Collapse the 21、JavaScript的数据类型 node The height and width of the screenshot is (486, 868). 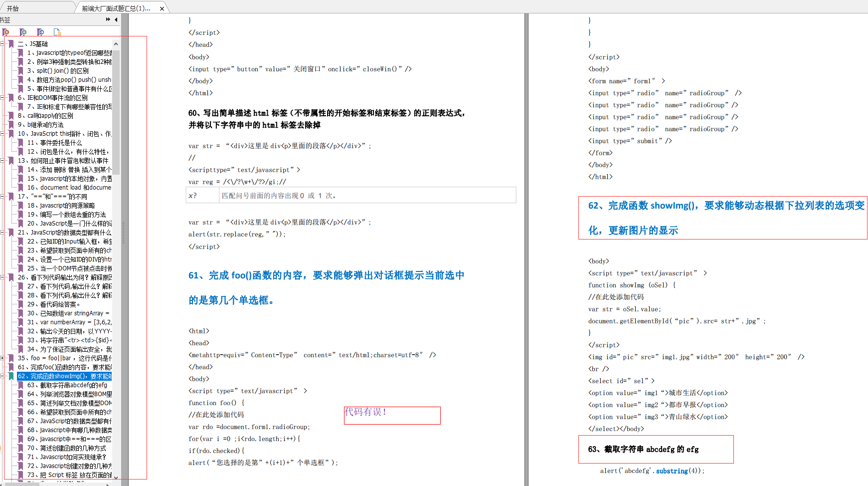2,233
